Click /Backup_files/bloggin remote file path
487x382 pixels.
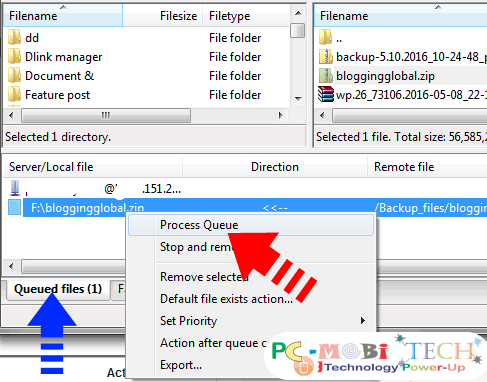click(431, 208)
